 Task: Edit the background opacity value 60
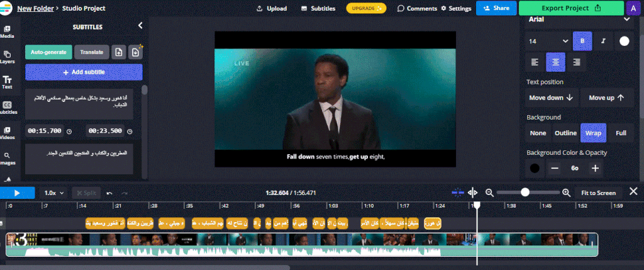[x=575, y=168]
